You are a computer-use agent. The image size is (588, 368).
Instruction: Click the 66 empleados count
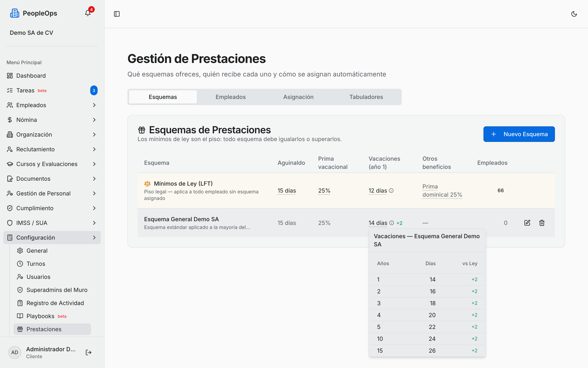[x=501, y=191]
